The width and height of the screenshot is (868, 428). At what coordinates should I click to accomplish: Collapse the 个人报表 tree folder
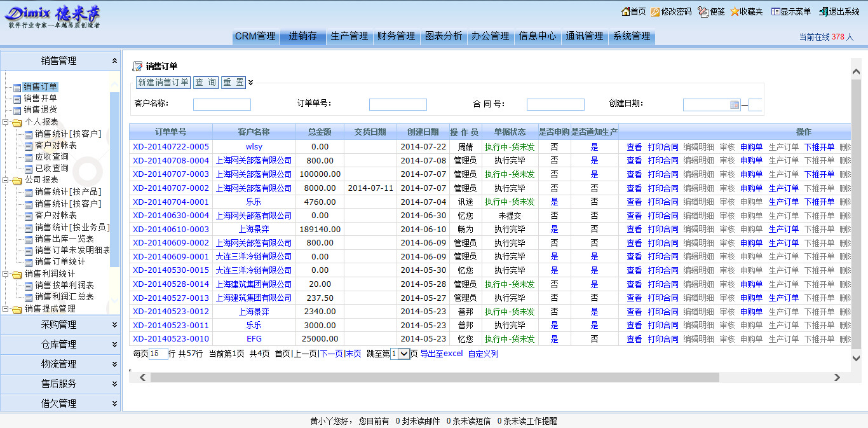(6, 122)
